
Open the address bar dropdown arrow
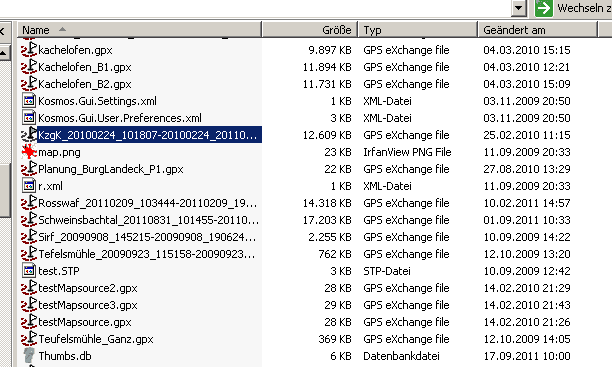pos(518,8)
